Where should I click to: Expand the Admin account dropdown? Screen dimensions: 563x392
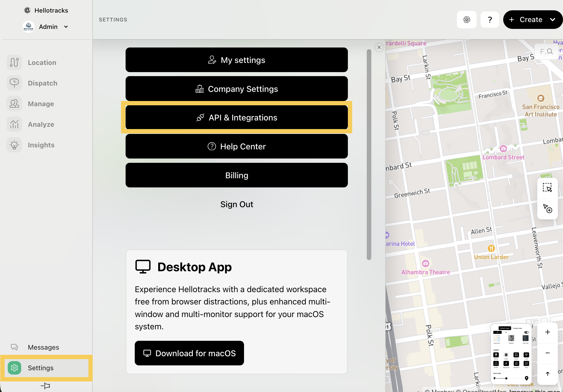(66, 27)
